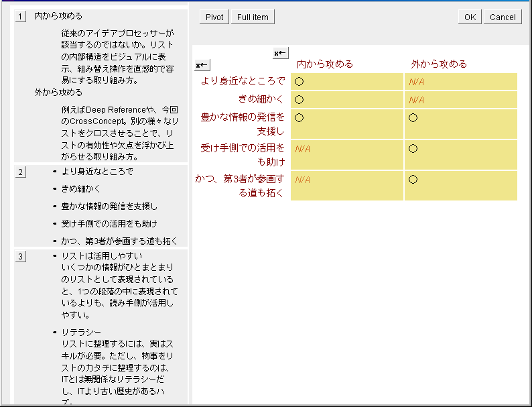The width and height of the screenshot is (532, 407).
Task: Select row header きめ細かく in table
Action: (x=261, y=99)
